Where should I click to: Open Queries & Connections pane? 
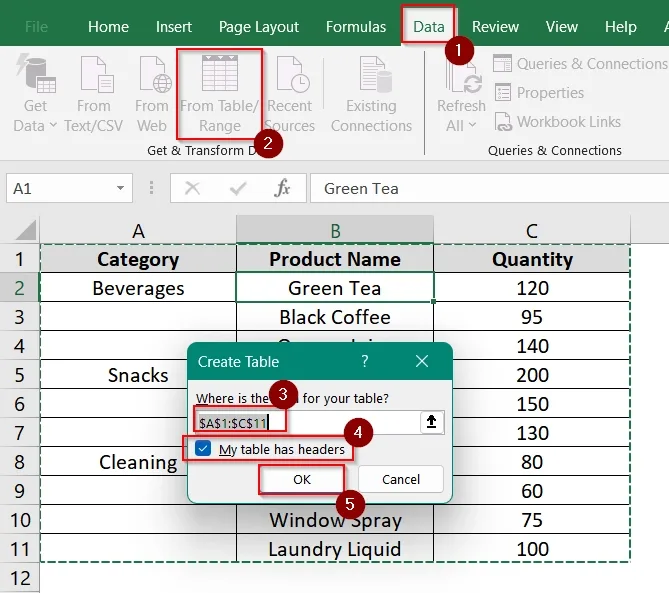pos(580,64)
